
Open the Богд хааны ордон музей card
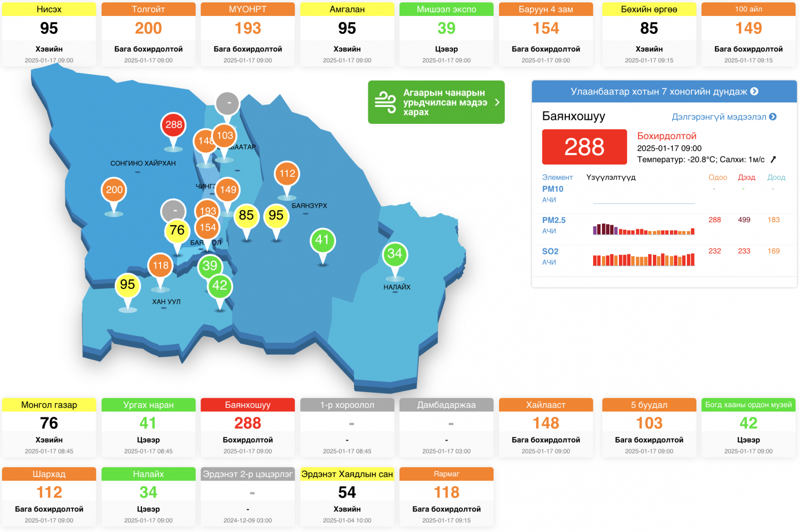coord(748,428)
